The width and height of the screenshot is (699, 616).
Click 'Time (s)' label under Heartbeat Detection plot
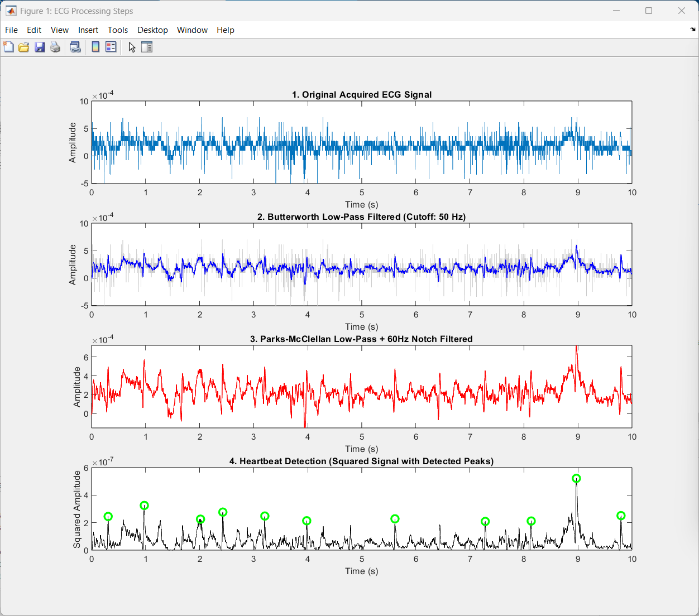[361, 571]
